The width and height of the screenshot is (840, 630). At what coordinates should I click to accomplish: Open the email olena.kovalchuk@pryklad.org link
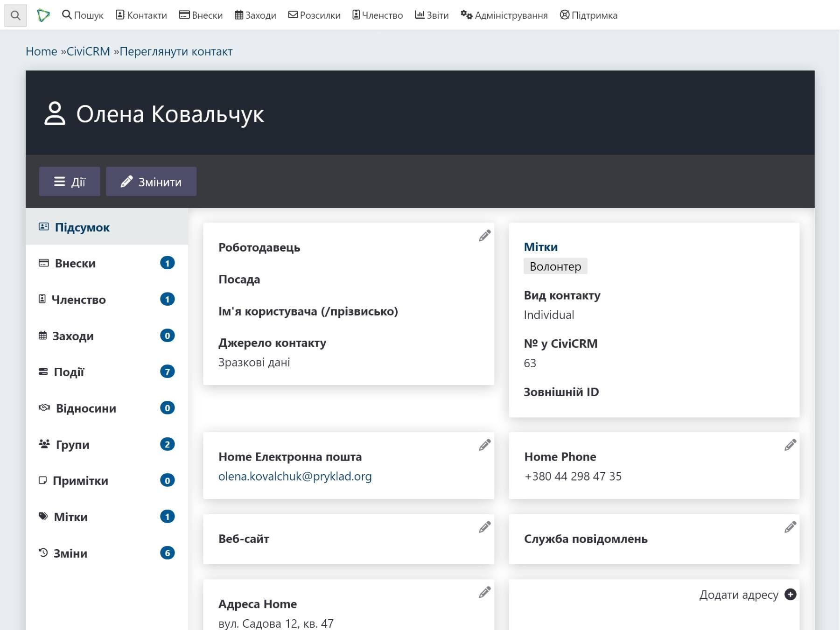295,476
